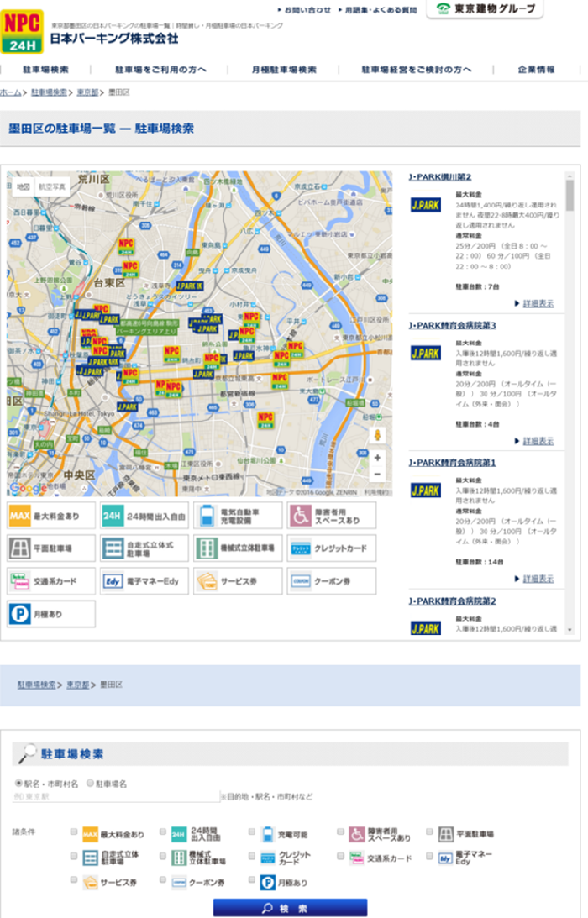
Task: Click the J.PARK logo for J・PARK賛育会病院第1
Action: tap(426, 490)
